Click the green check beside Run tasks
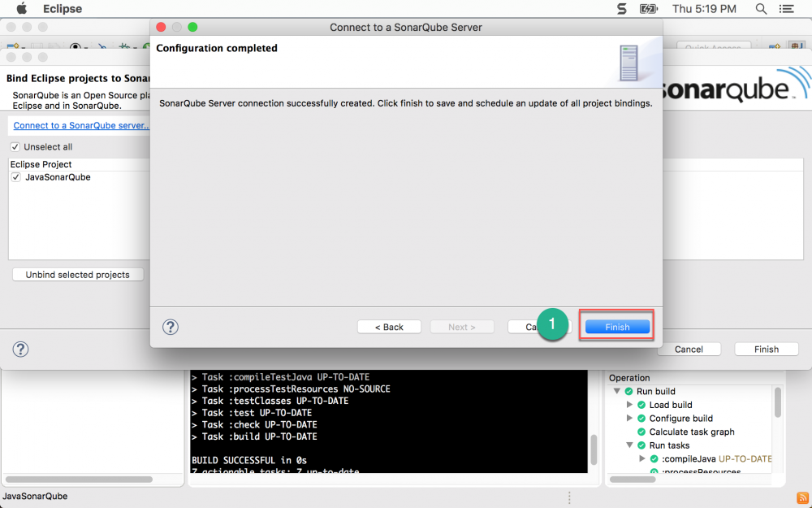The height and width of the screenshot is (508, 812). click(x=641, y=445)
